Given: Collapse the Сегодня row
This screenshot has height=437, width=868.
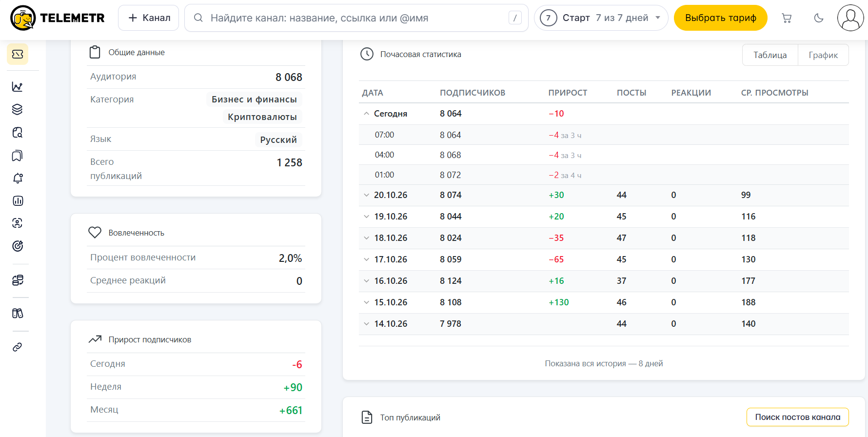Looking at the screenshot, I should coord(366,114).
